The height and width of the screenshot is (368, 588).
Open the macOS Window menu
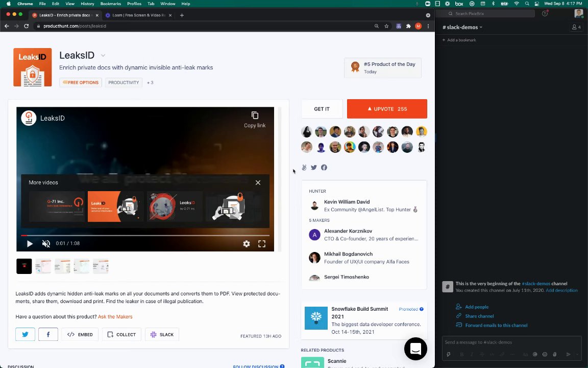[x=167, y=4]
